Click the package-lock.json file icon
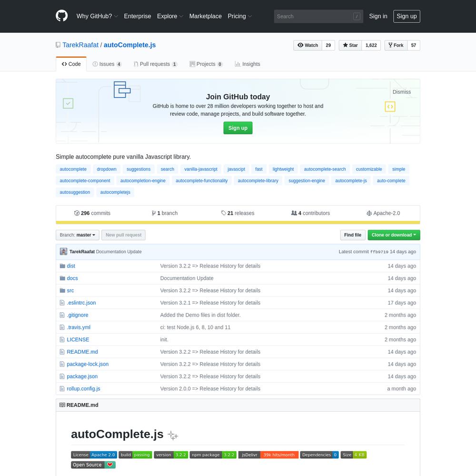Screen dimensions: 476x476 (62, 364)
